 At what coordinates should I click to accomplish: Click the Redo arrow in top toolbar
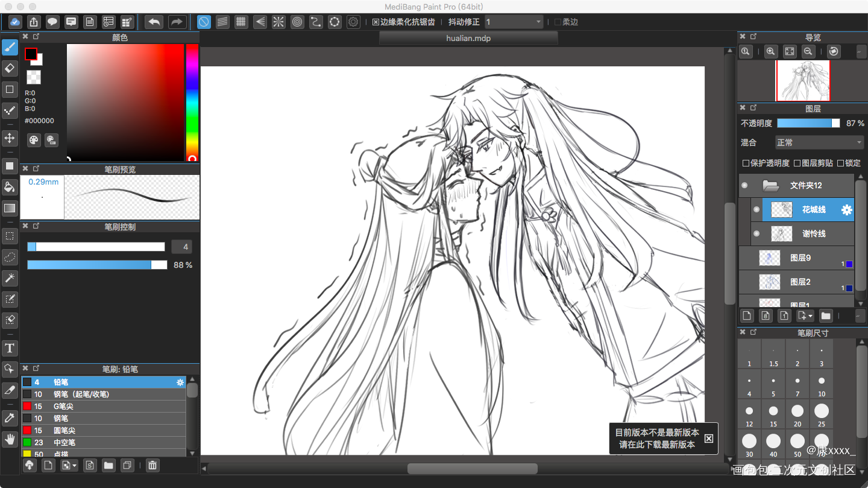[x=177, y=22]
